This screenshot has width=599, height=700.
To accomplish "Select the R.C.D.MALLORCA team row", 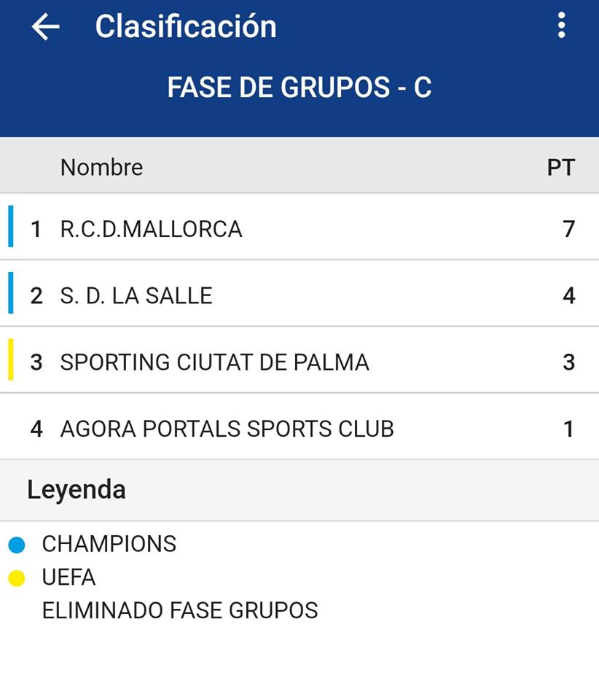I will click(151, 229).
